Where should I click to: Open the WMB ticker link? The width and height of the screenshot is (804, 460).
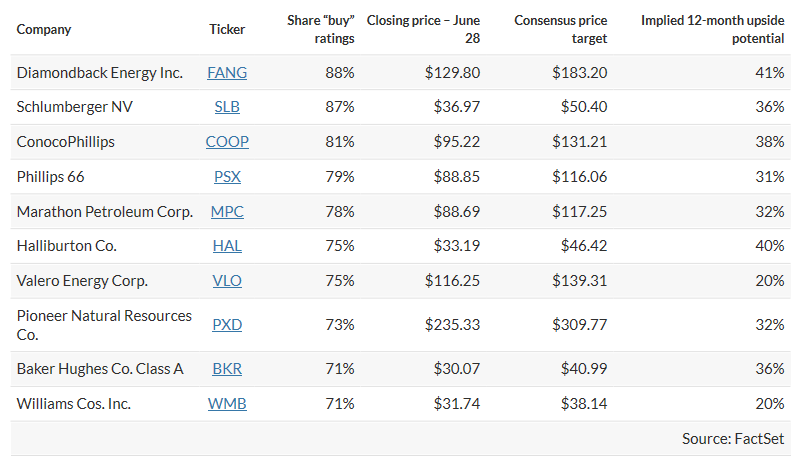point(227,404)
